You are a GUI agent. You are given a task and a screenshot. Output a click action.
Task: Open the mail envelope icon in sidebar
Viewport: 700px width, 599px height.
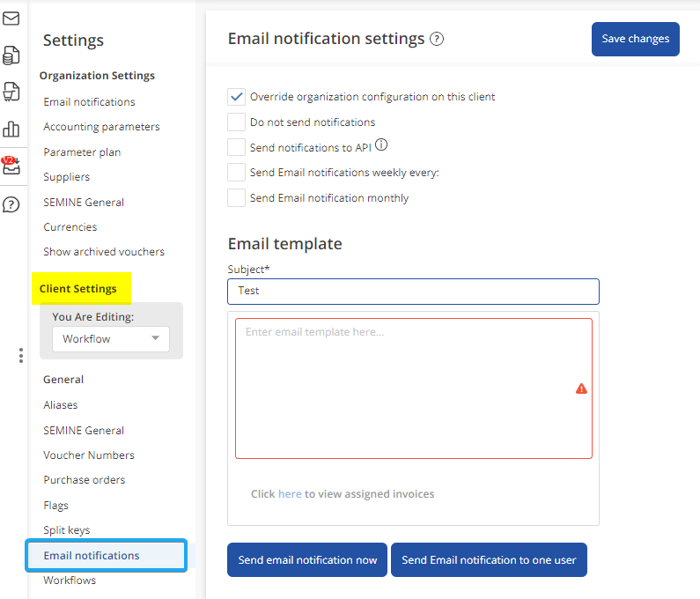tap(11, 18)
